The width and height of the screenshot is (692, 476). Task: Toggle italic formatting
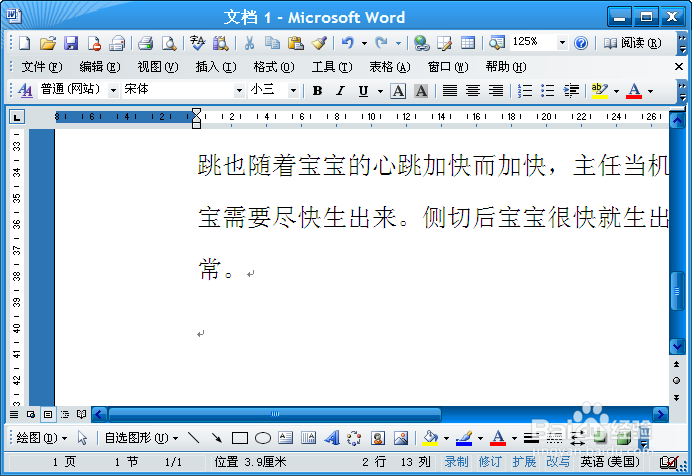tap(340, 91)
